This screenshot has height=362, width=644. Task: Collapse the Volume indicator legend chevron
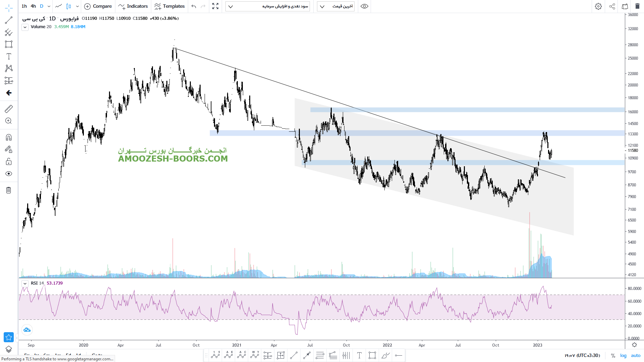pyautogui.click(x=25, y=27)
